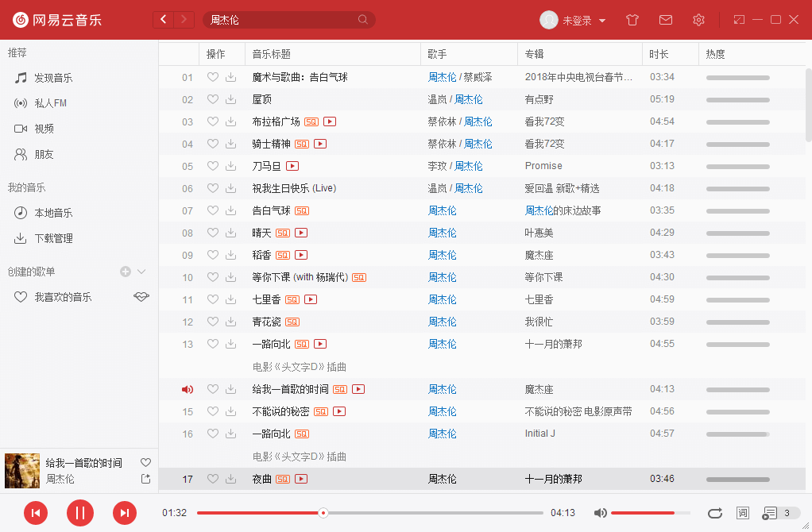This screenshot has width=812, height=532.
Task: Like the song 给我一首歌的时间 in list
Action: tap(213, 389)
